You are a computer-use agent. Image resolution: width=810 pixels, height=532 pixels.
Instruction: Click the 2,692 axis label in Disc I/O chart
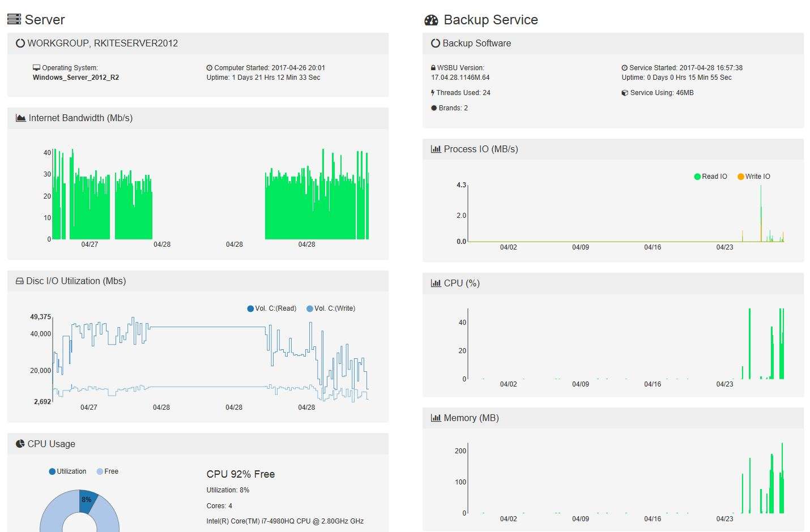point(42,402)
